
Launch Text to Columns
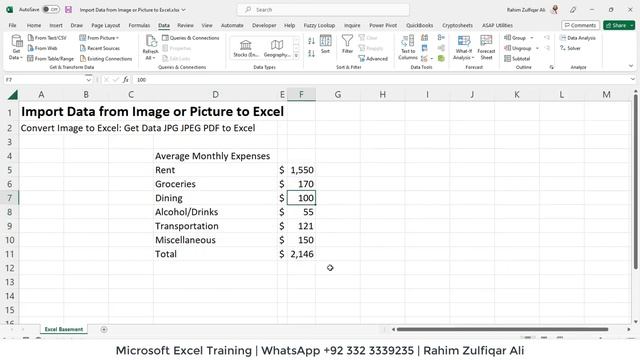pyautogui.click(x=408, y=48)
